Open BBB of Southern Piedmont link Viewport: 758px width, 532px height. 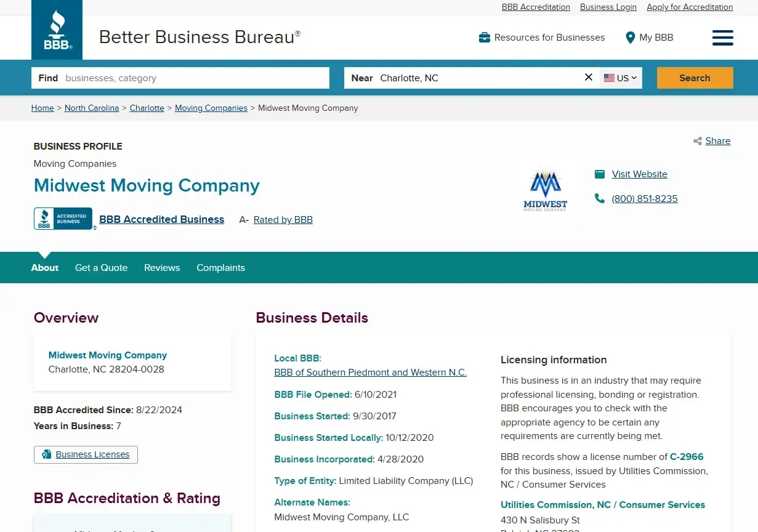tap(370, 373)
